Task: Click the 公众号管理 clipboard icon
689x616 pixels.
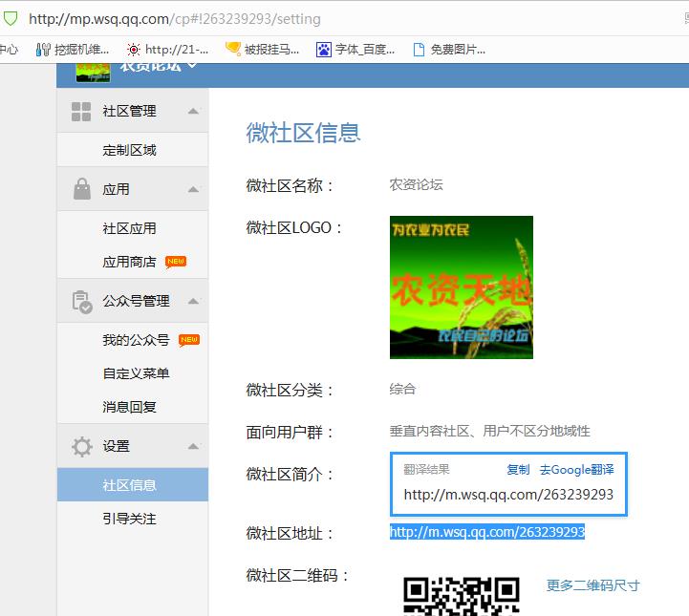Action: (x=82, y=302)
